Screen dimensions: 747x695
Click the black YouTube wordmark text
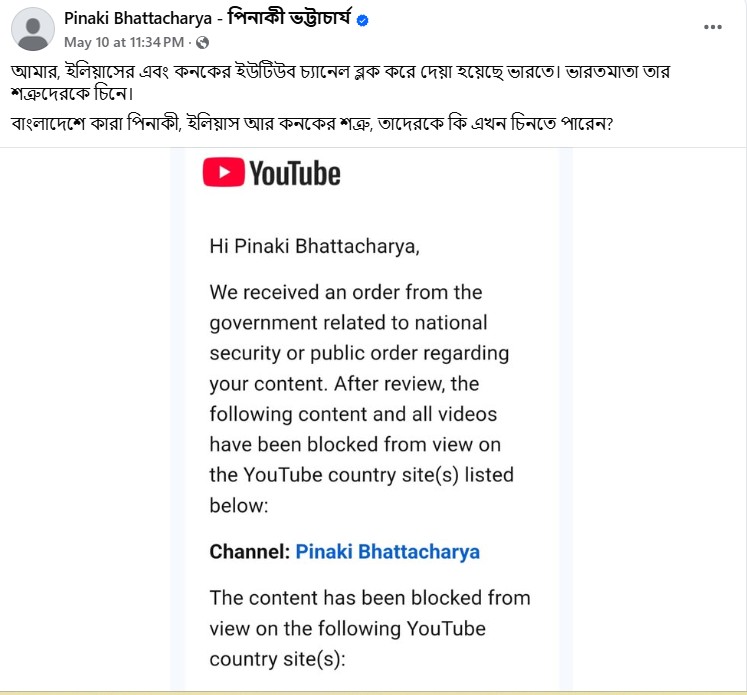[x=294, y=174]
